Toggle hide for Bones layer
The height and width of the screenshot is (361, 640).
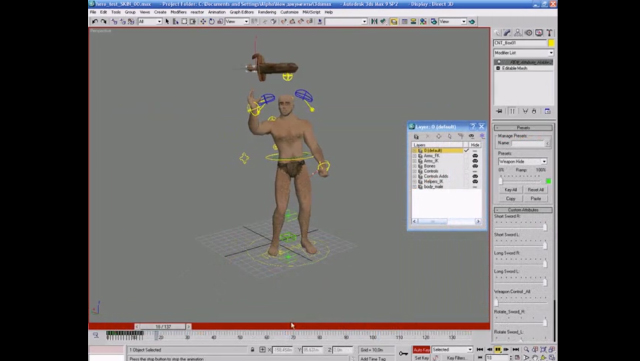[475, 166]
